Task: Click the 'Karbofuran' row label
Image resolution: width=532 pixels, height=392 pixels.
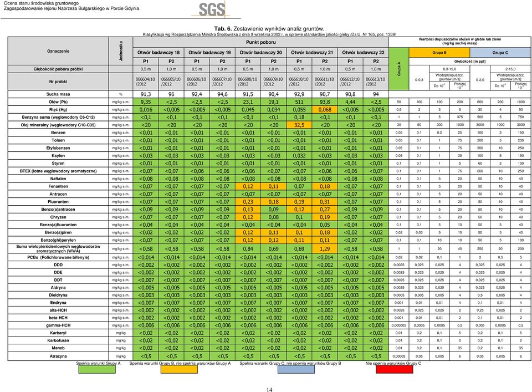Action: [58, 340]
